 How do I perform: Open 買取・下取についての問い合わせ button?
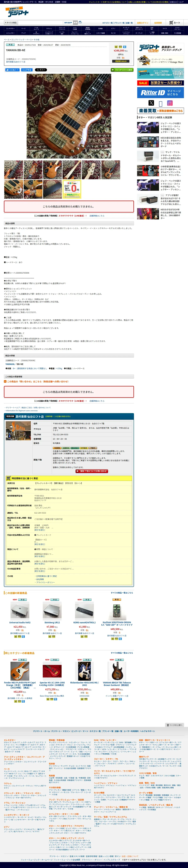click(x=91, y=471)
